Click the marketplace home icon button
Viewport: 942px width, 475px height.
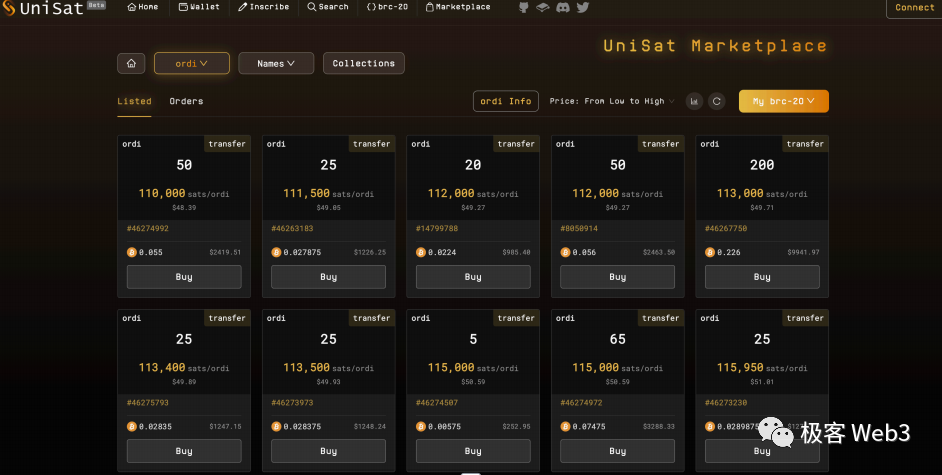pyautogui.click(x=131, y=63)
